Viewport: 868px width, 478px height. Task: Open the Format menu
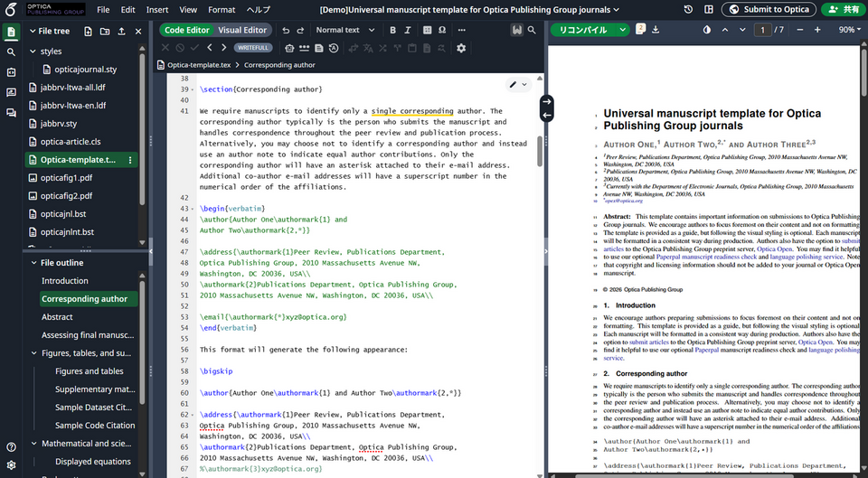tap(222, 10)
